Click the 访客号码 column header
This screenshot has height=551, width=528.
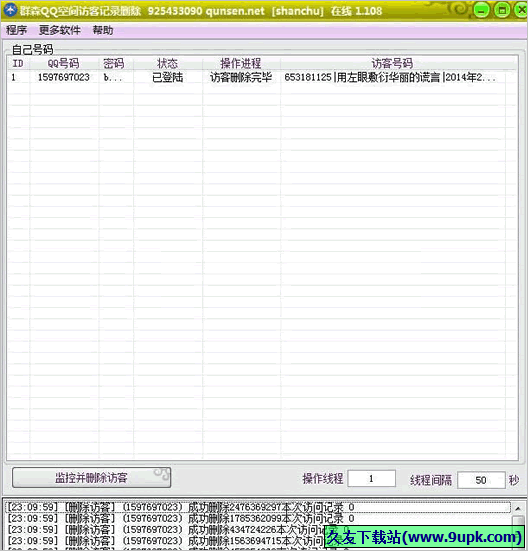tap(393, 64)
